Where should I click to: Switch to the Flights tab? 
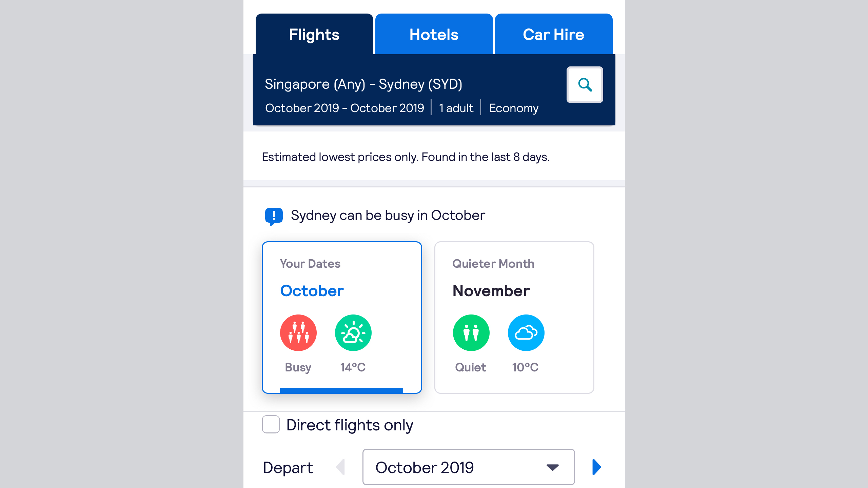pos(314,34)
